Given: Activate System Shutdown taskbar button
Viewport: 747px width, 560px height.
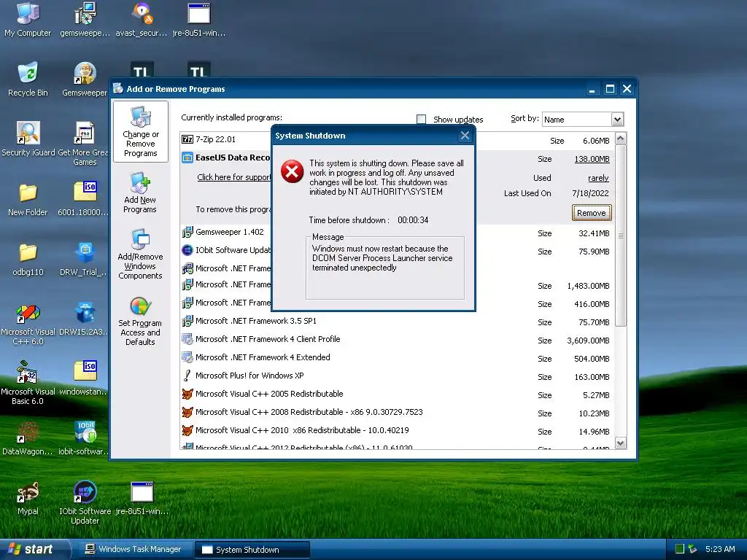Looking at the screenshot, I should tap(252, 550).
